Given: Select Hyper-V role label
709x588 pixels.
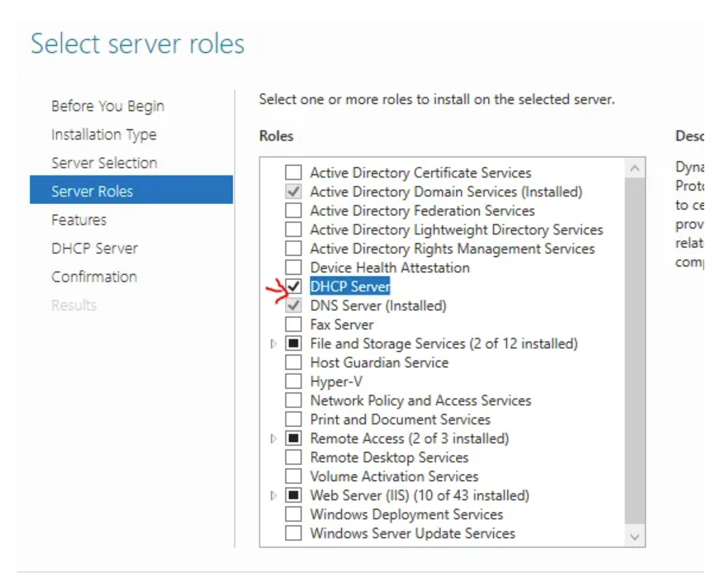Looking at the screenshot, I should coord(337,382).
